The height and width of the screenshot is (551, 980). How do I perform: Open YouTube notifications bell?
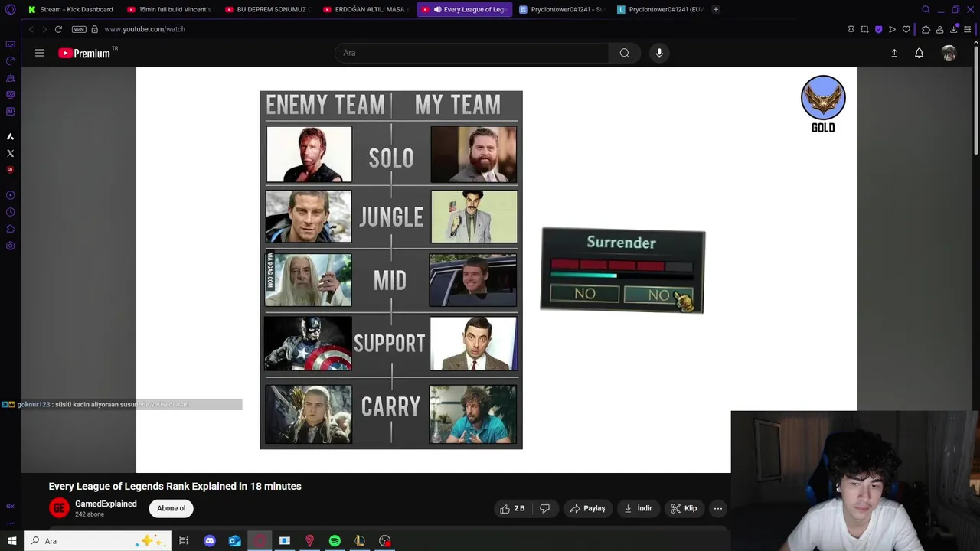[x=919, y=53]
